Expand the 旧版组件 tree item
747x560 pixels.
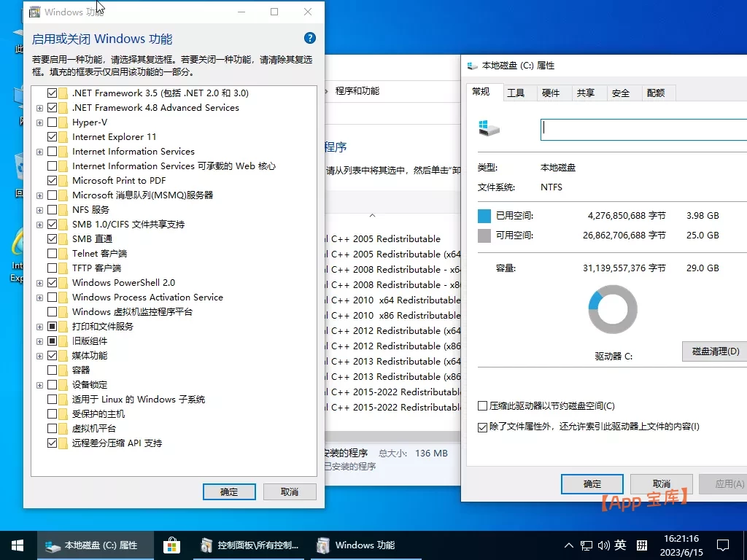pyautogui.click(x=39, y=341)
